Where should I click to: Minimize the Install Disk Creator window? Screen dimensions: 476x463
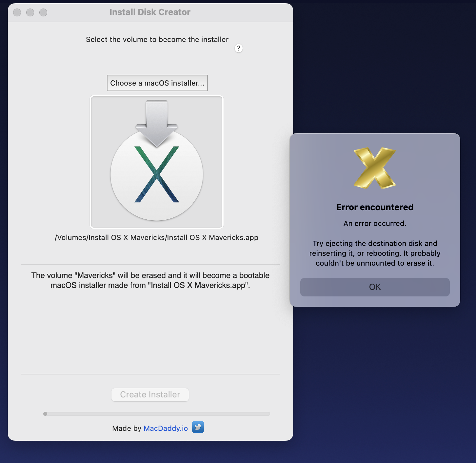pyautogui.click(x=30, y=12)
